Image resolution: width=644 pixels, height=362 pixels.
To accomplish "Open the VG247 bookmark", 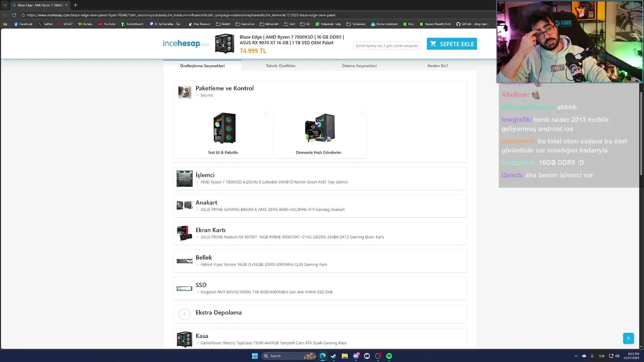I will click(x=65, y=24).
